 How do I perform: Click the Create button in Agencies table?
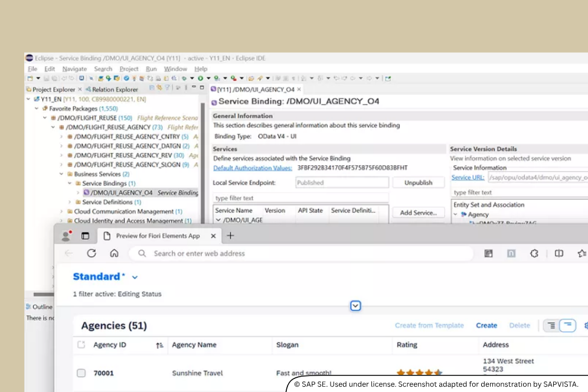tap(486, 326)
